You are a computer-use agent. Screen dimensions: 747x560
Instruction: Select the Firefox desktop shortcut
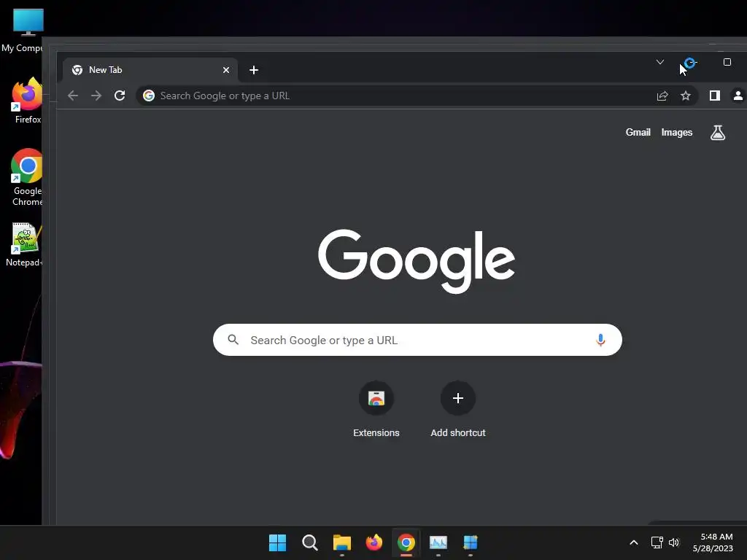[27, 101]
